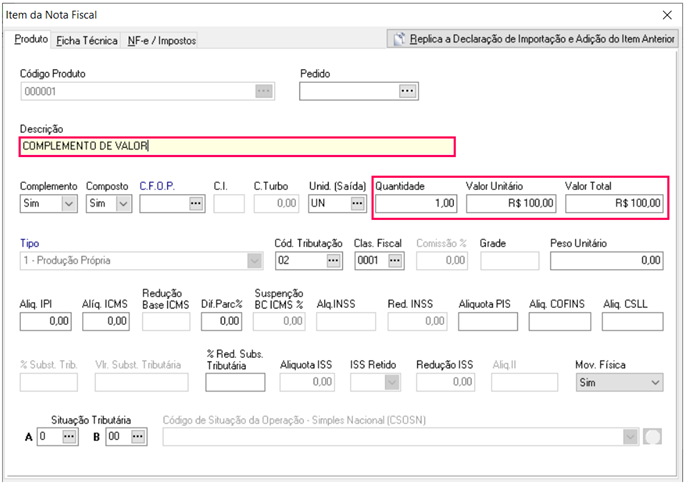Click the Quantidade input field
Image resolution: width=688 pixels, height=487 pixels.
coord(416,203)
